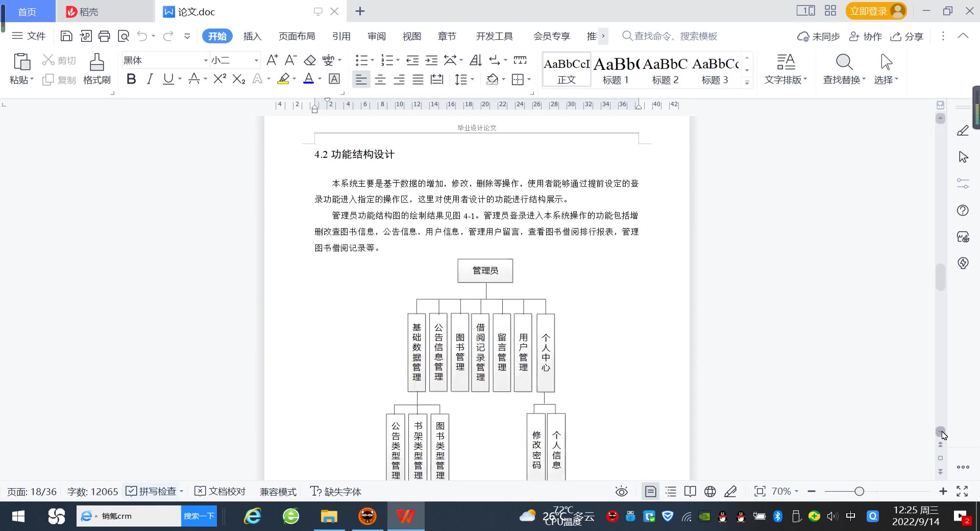This screenshot has width=980, height=531.
Task: Click the Redo arrow
Action: [x=168, y=36]
